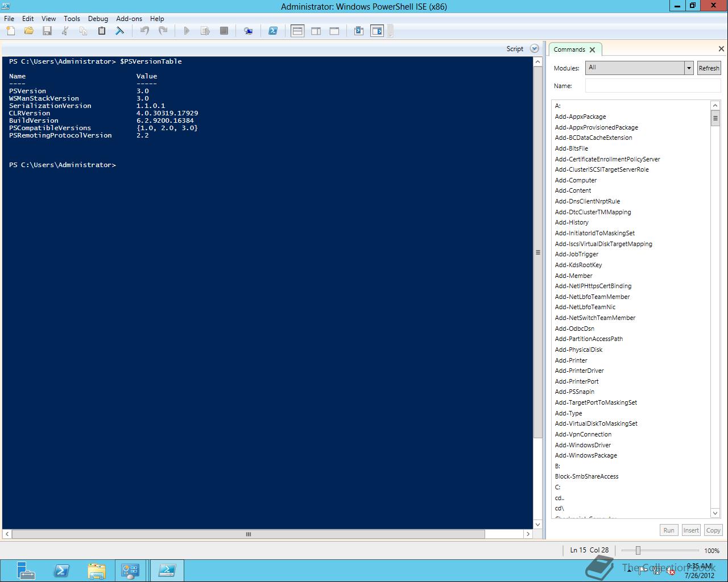Click the Copy button
The image size is (728, 582).
pos(713,530)
